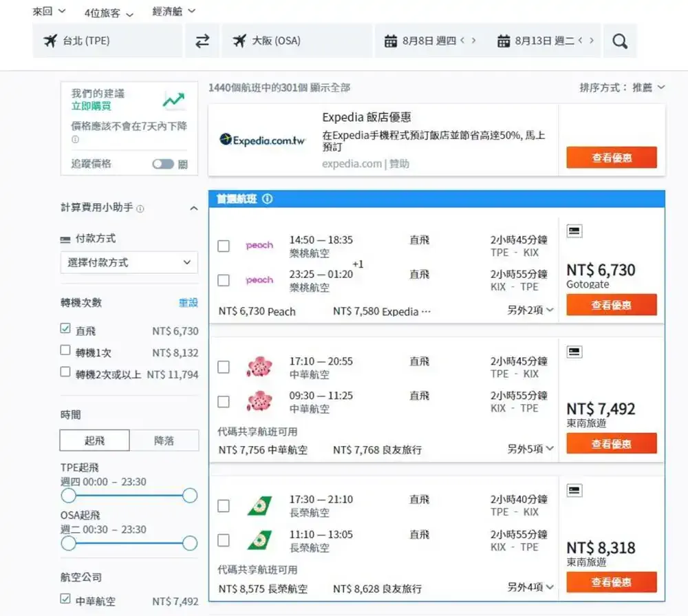Click the search magnifier icon
Image resolution: width=688 pixels, height=616 pixels.
click(620, 41)
